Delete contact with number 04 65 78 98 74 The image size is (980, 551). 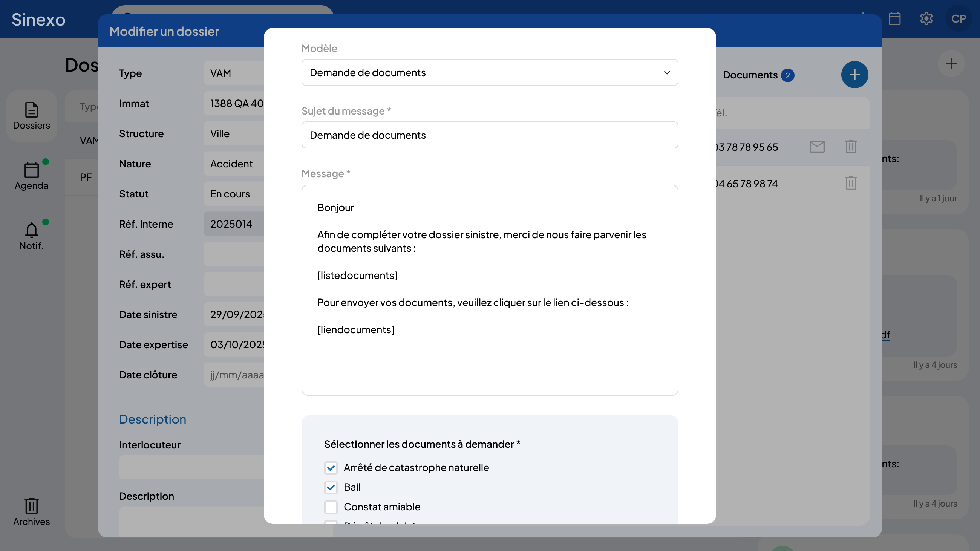(x=851, y=183)
